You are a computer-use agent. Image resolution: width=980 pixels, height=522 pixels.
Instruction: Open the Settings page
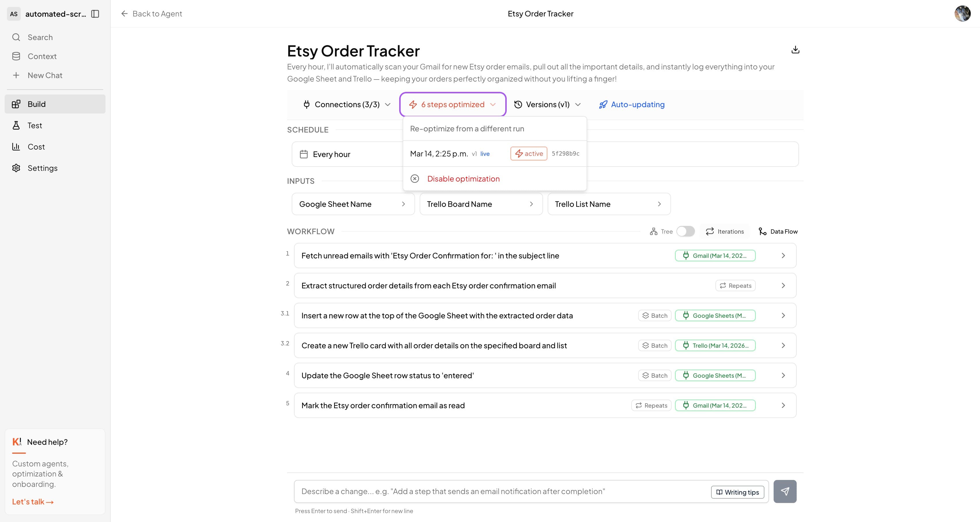42,168
